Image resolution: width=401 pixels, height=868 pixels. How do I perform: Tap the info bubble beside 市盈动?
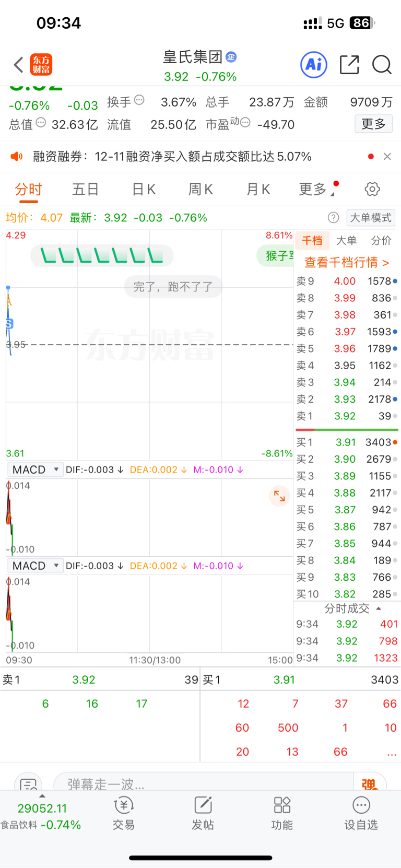[245, 123]
